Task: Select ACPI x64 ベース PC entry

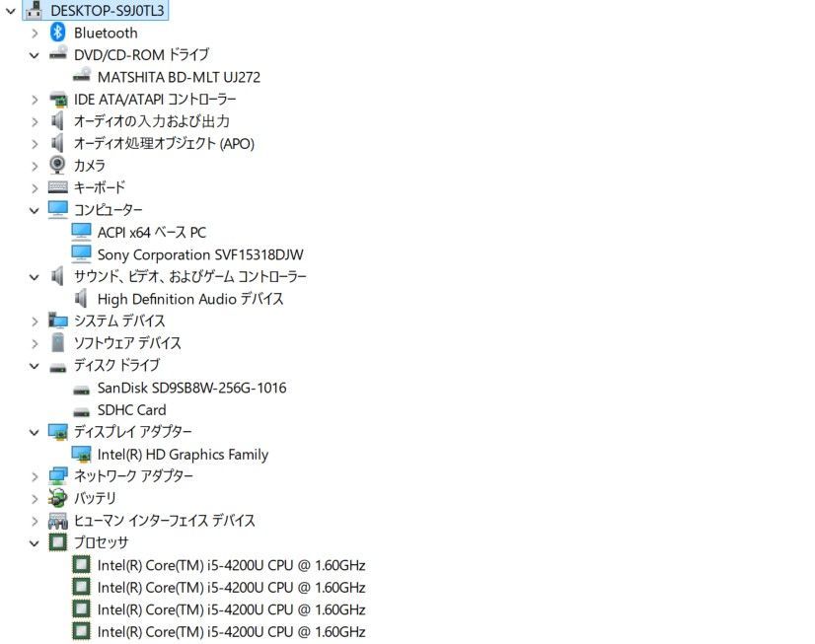Action: pos(152,233)
